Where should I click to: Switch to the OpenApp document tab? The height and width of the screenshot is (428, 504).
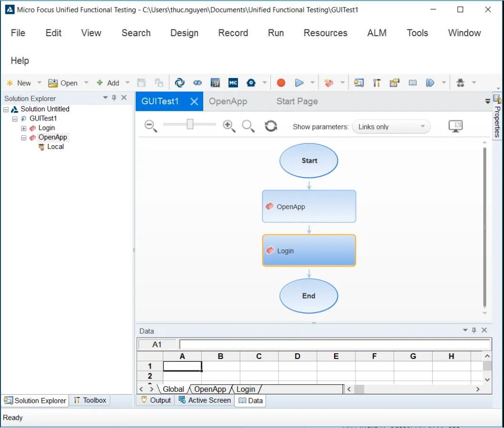click(x=228, y=101)
